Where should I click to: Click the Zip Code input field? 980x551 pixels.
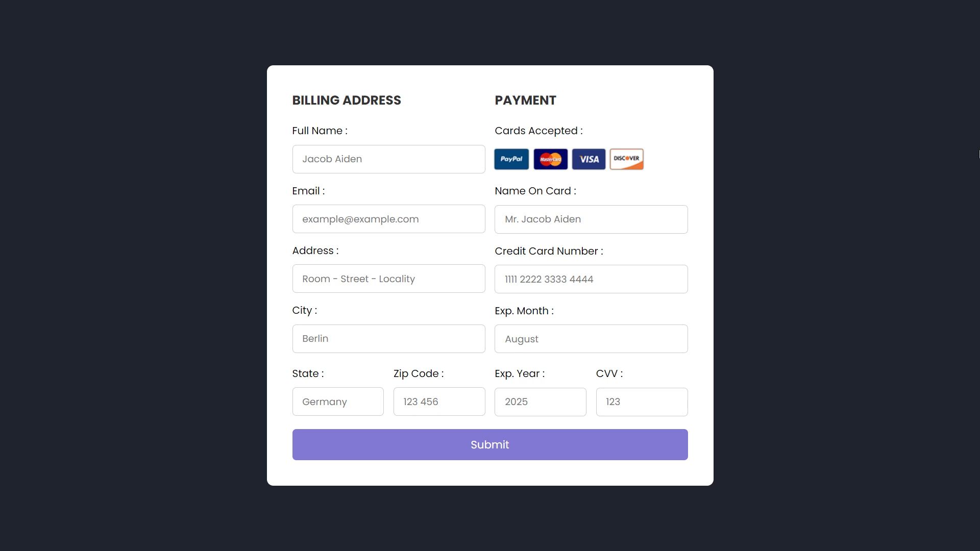pos(439,401)
